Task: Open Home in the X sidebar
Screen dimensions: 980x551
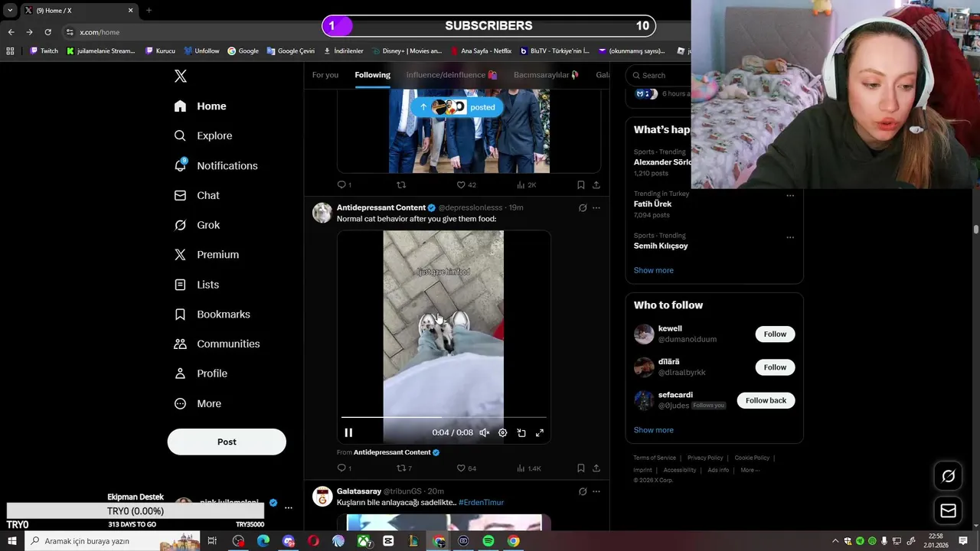Action: click(200, 106)
